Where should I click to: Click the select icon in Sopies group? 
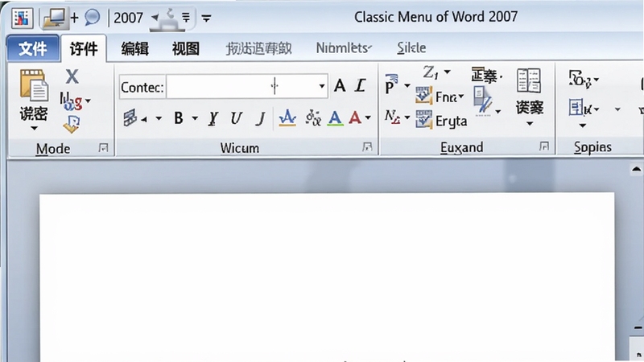(x=580, y=109)
